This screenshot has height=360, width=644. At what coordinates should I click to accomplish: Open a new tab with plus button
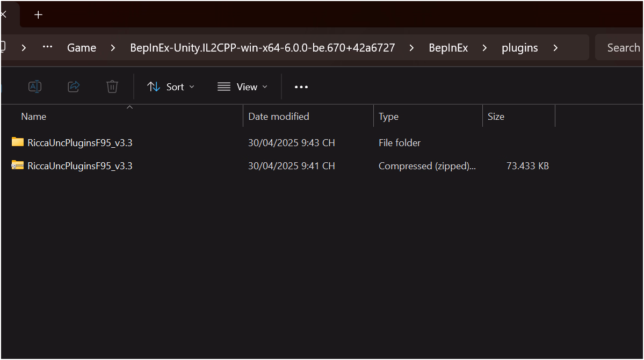click(38, 15)
